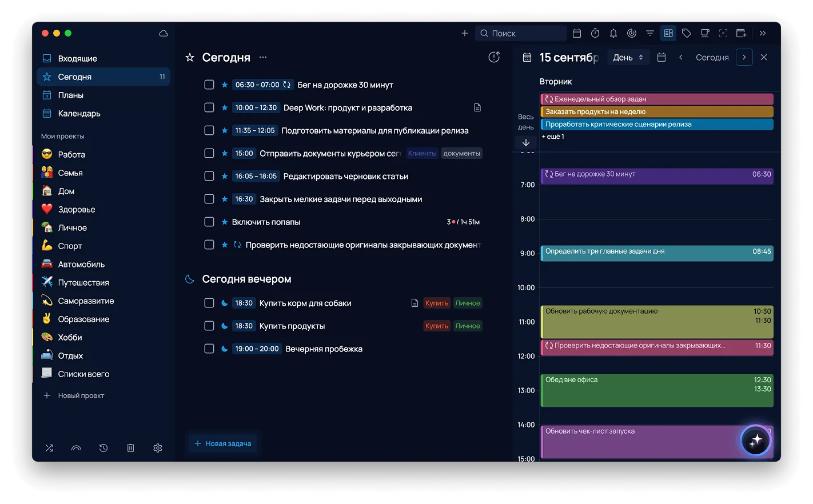The width and height of the screenshot is (813, 504).
Task: Click the 'Поиск' search field
Action: click(521, 33)
